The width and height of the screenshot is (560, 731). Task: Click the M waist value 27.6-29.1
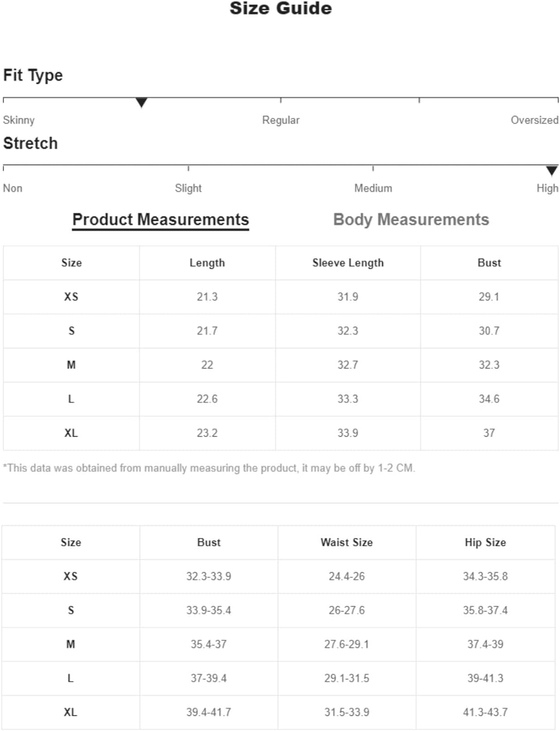coord(346,644)
